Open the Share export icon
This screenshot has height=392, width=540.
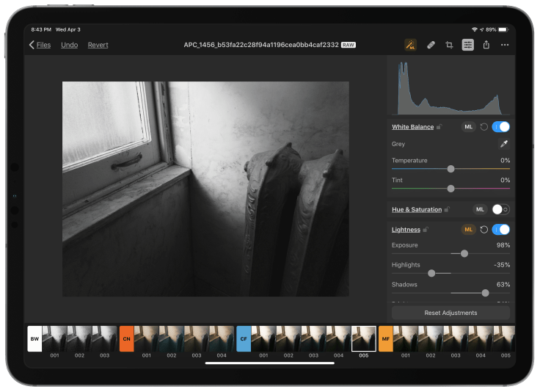(486, 45)
